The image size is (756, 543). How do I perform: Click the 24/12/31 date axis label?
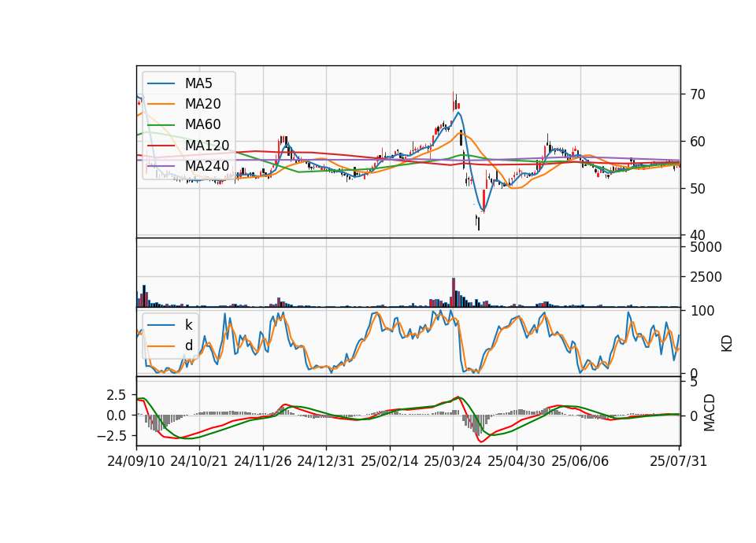[325, 461]
